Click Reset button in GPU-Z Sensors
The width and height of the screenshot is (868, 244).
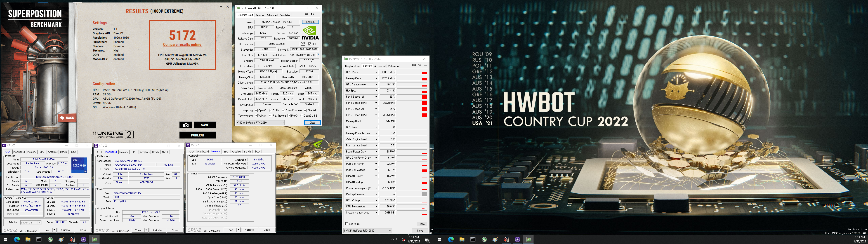tap(422, 224)
